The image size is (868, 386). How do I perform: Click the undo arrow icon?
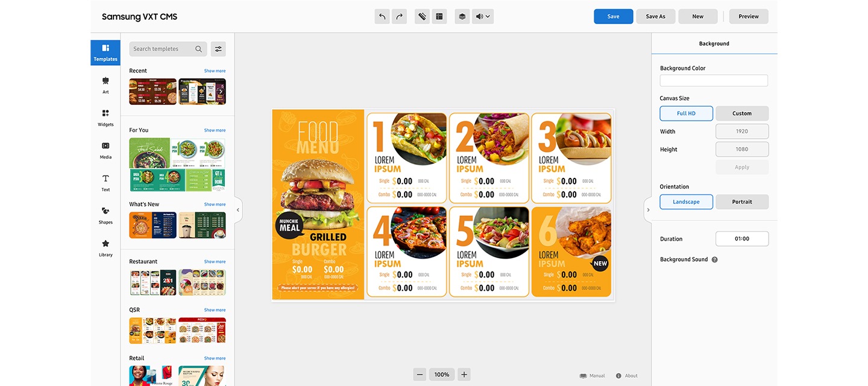pyautogui.click(x=382, y=16)
